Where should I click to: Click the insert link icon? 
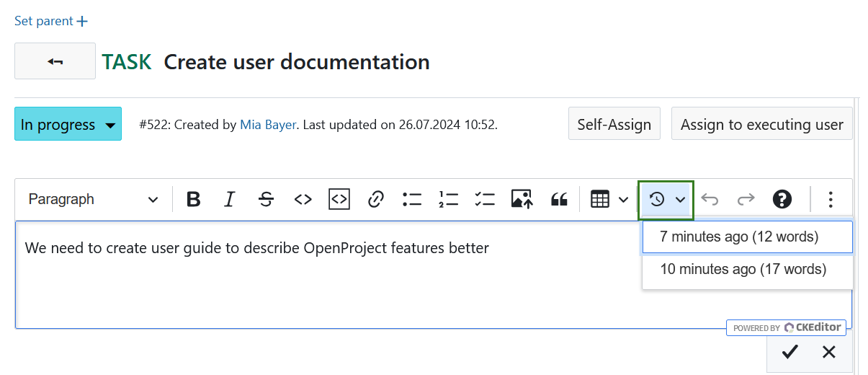click(375, 200)
